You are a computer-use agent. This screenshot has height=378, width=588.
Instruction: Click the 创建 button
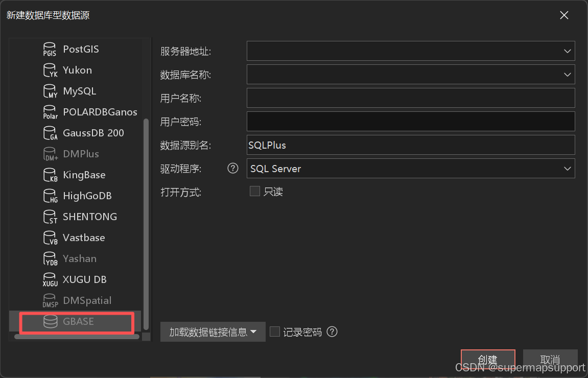pos(488,359)
